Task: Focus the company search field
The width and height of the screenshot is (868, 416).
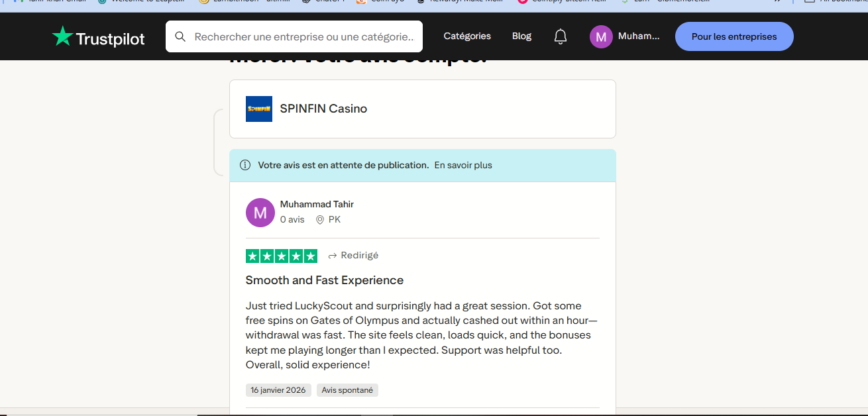Action: click(x=294, y=36)
